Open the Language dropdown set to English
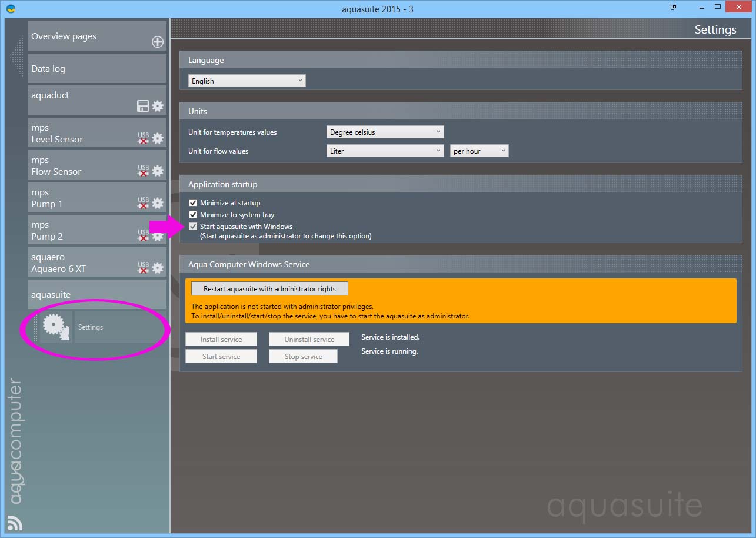This screenshot has width=756, height=538. (x=247, y=81)
